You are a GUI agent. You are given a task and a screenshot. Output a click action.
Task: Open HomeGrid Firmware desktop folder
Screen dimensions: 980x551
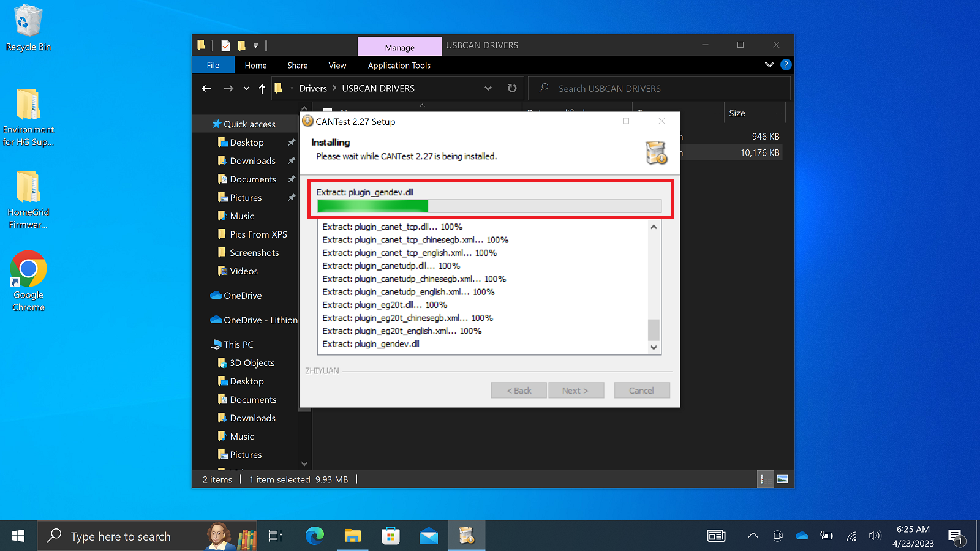pos(28,200)
